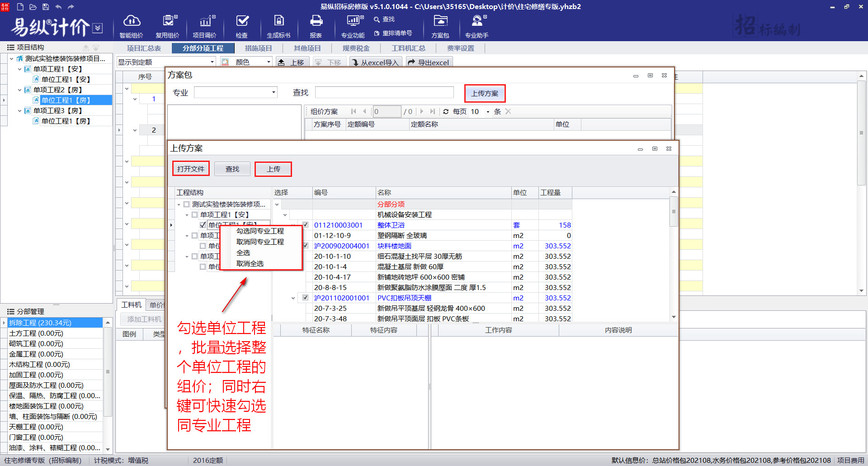This screenshot has height=466, width=868.
Task: Click 下移 move-down toolbar button
Action: pos(329,62)
